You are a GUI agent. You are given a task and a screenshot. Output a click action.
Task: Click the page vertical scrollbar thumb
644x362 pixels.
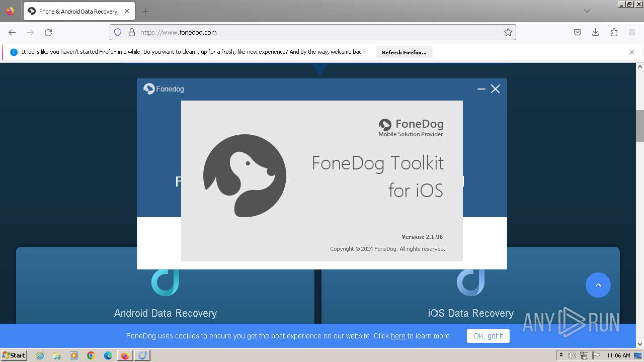coord(640,126)
